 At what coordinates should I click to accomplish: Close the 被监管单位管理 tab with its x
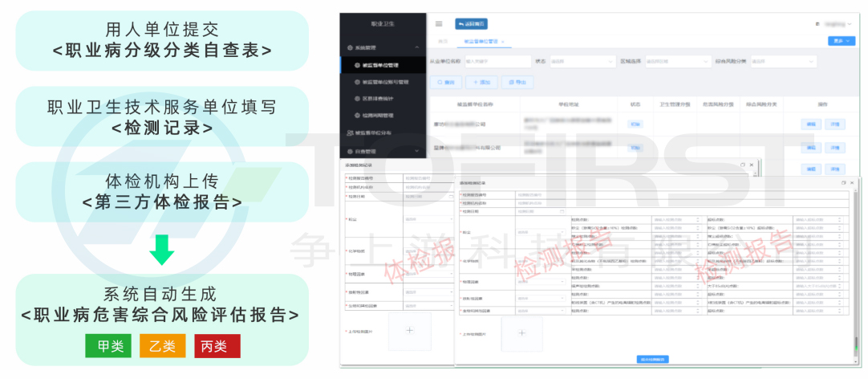pos(503,42)
